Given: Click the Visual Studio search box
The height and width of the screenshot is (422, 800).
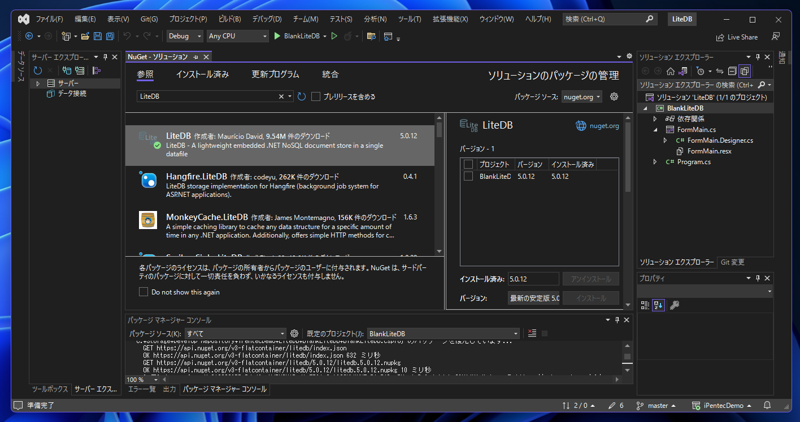Looking at the screenshot, I should pos(609,19).
